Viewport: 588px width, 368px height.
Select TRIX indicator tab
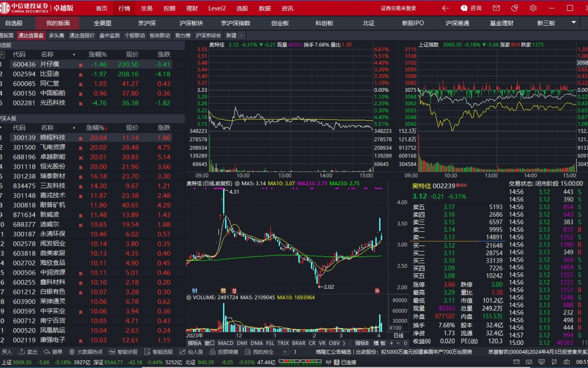click(x=283, y=343)
